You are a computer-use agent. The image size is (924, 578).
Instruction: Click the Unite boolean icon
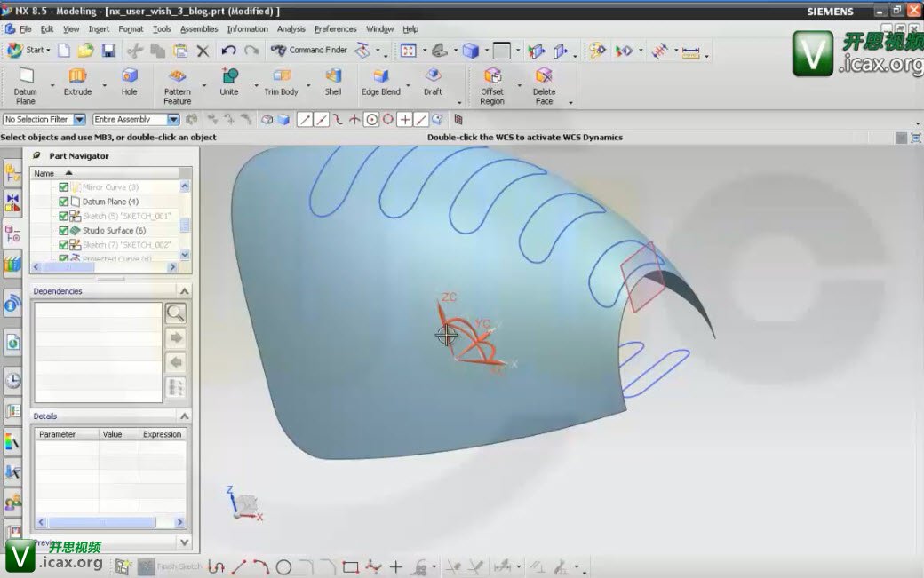pyautogui.click(x=229, y=78)
